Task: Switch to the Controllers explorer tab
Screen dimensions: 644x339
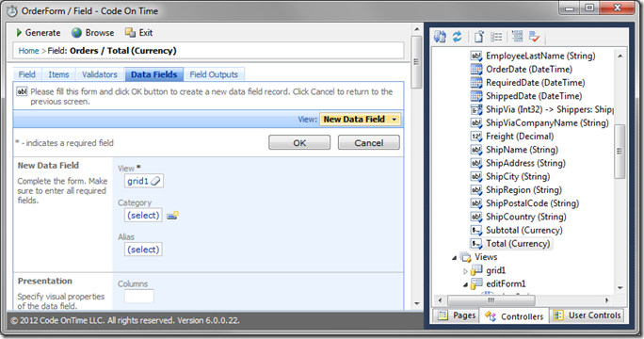Action: [514, 316]
